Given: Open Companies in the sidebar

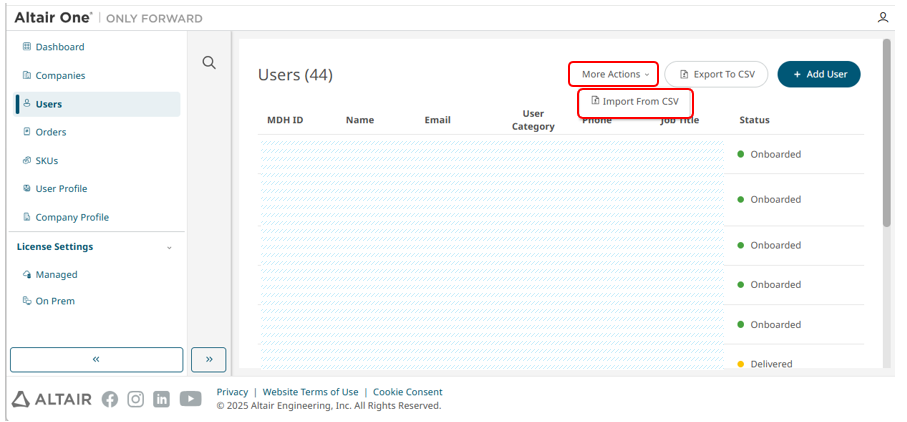Looking at the screenshot, I should point(60,75).
